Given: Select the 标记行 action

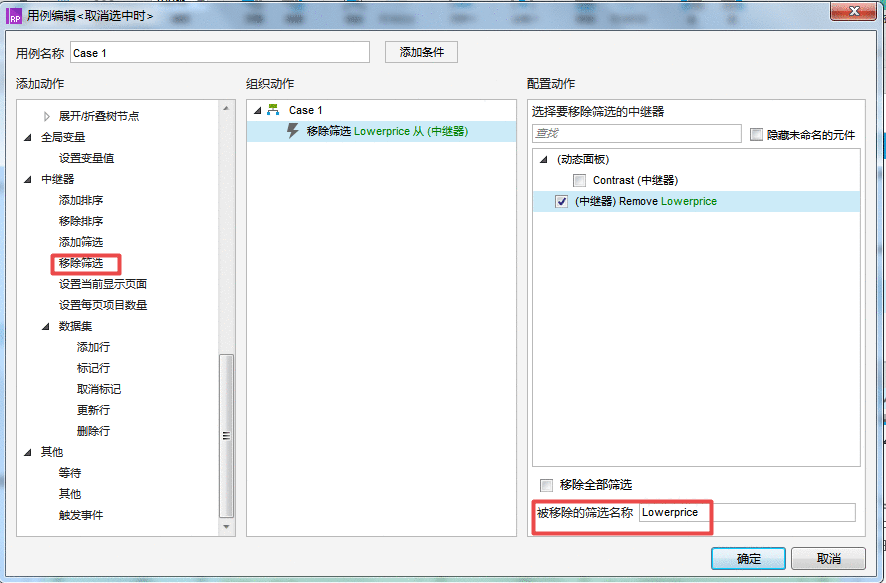Looking at the screenshot, I should (93, 368).
